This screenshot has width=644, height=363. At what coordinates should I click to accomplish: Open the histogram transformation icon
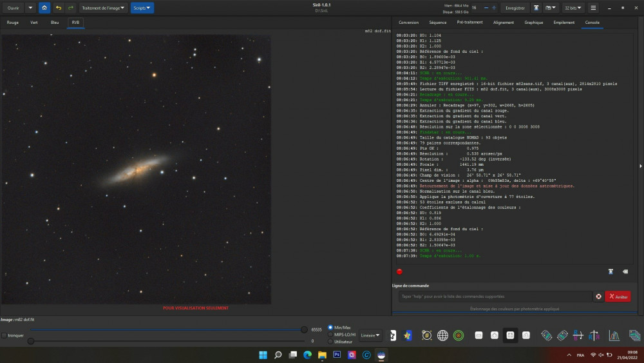pyautogui.click(x=614, y=335)
